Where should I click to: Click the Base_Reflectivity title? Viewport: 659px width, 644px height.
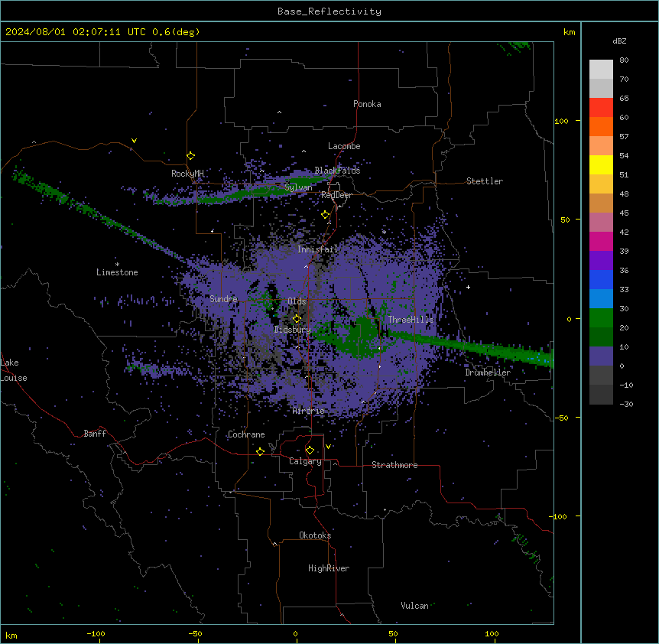pos(329,11)
